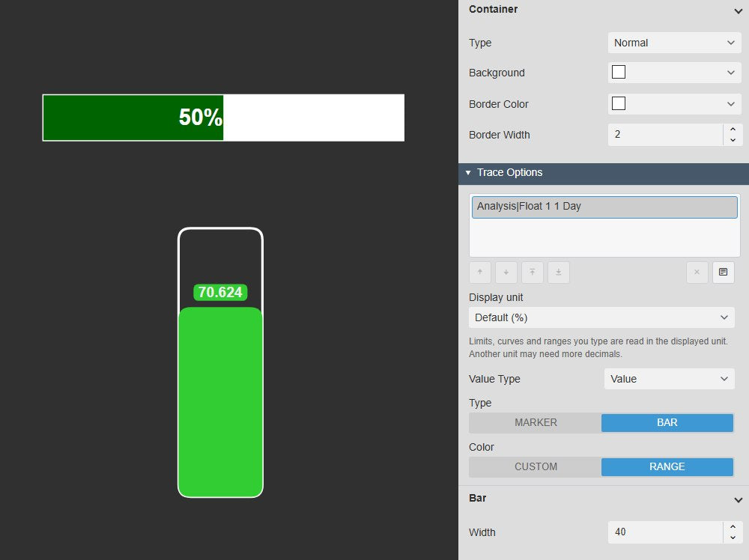Decrease the Border Width value
749x560 pixels.
pos(733,140)
